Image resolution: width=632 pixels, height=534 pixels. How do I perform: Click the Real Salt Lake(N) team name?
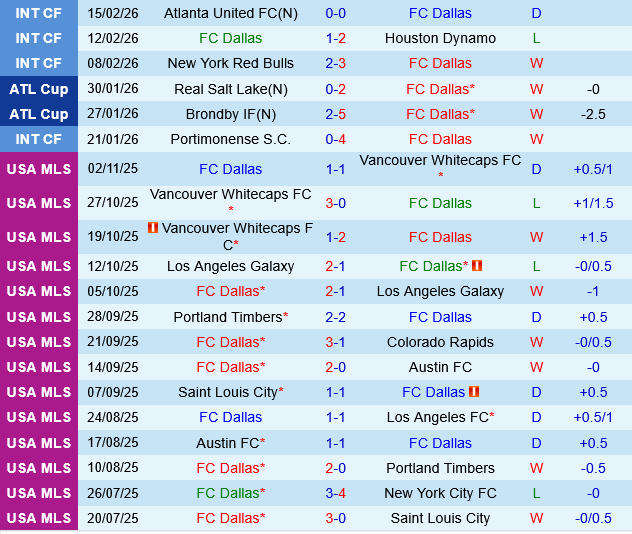(230, 89)
